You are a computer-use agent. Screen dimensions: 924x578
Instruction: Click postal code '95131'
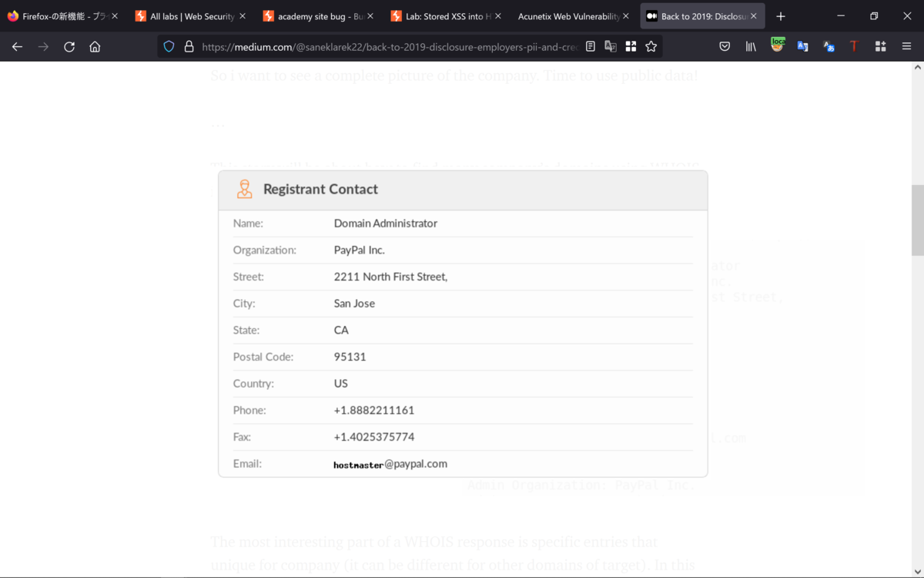coord(350,357)
